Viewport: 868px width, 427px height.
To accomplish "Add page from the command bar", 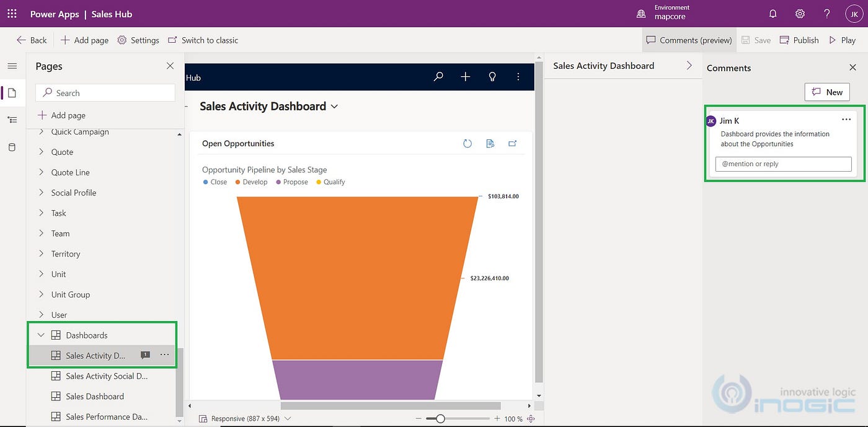I will click(x=84, y=40).
